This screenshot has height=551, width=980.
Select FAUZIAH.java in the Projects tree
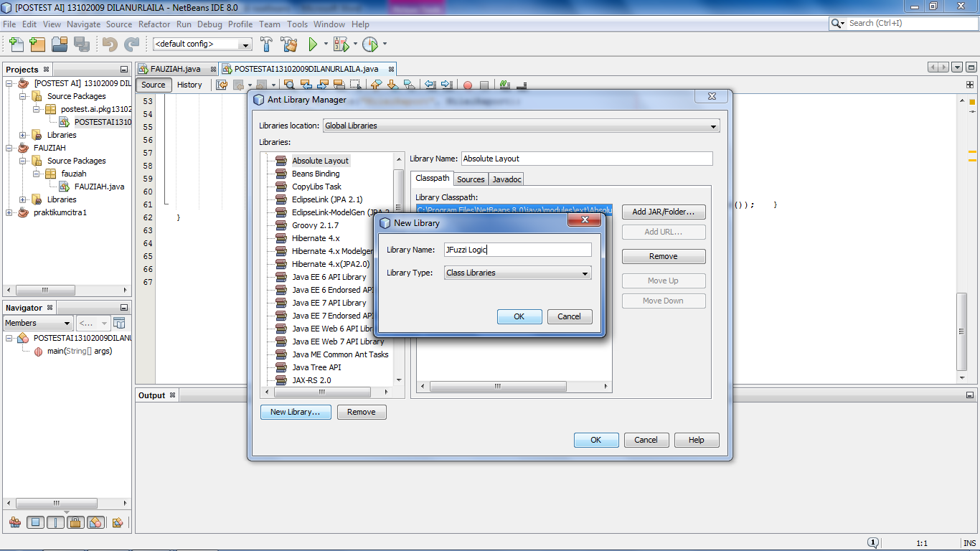point(99,187)
